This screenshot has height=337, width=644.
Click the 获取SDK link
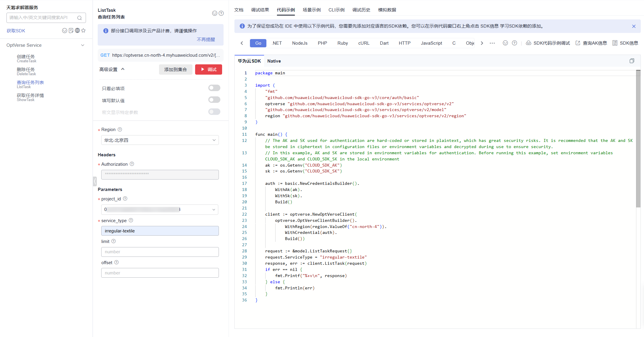point(16,31)
